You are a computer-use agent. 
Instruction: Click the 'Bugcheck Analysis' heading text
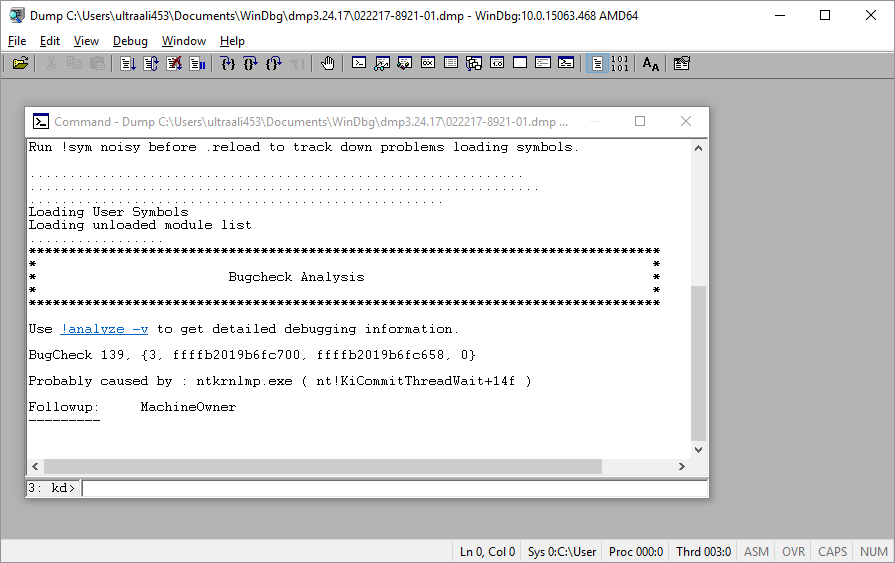(x=296, y=277)
